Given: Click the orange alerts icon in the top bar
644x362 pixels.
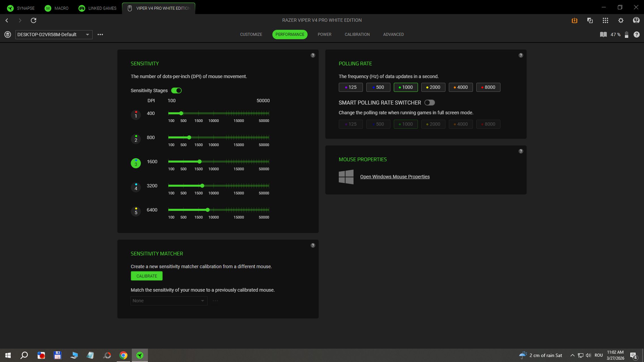Looking at the screenshot, I should coord(574,20).
